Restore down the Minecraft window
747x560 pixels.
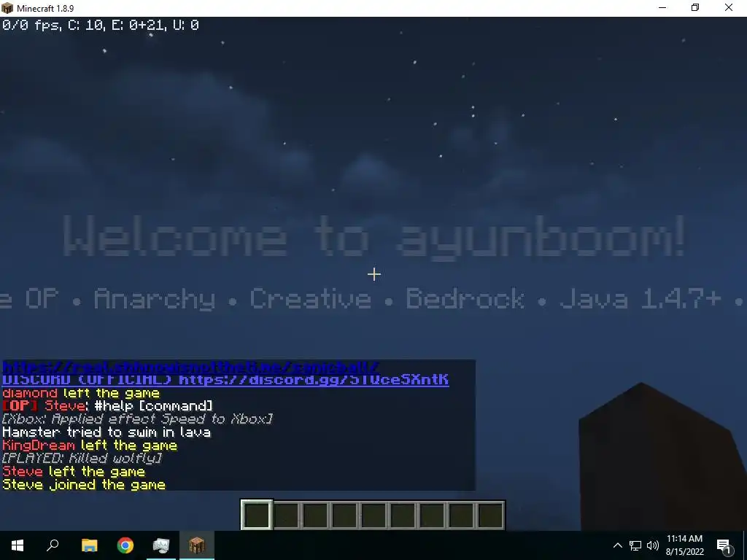[x=695, y=7]
